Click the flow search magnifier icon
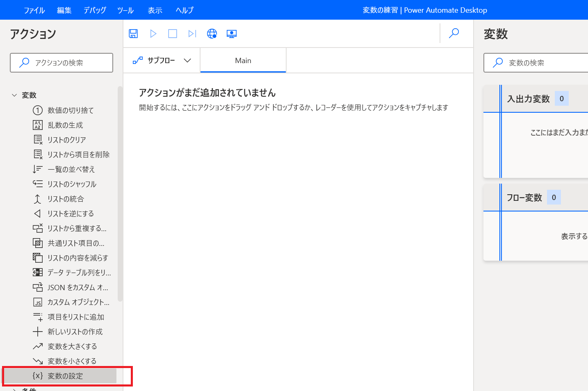 [x=454, y=33]
